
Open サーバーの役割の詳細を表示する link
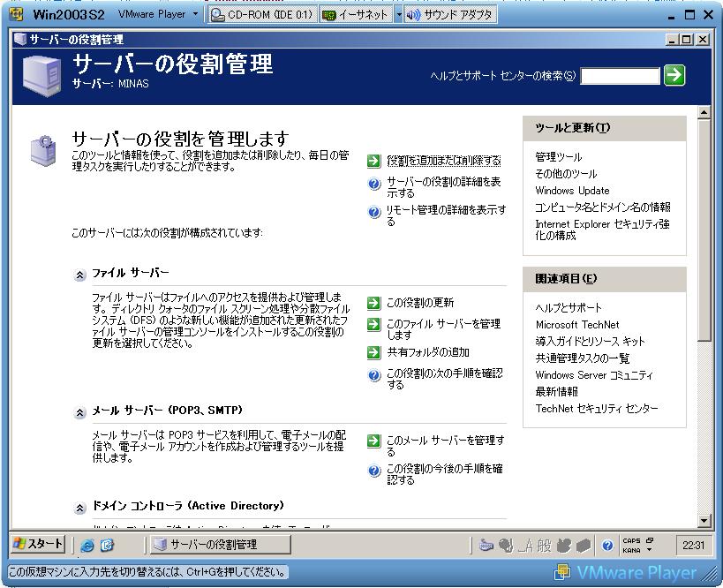pos(443,187)
